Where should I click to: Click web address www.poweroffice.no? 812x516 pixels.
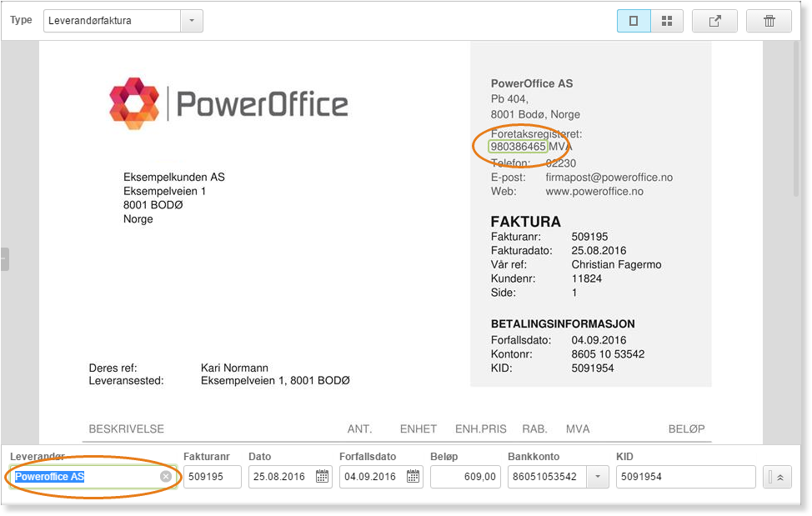click(594, 192)
